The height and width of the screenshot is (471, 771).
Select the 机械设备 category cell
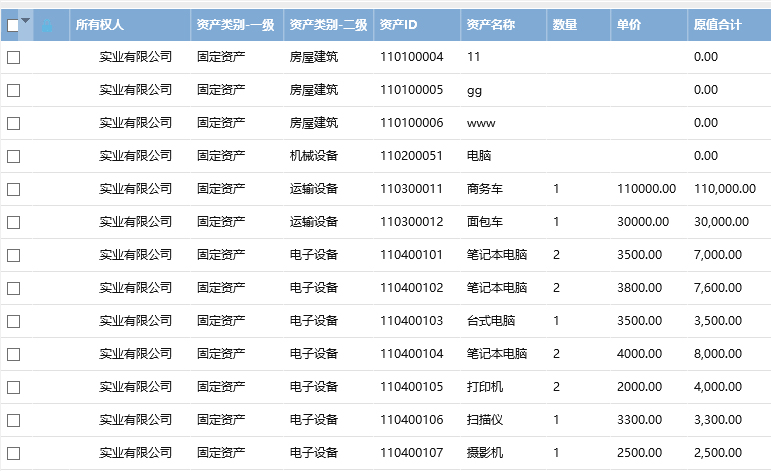tap(314, 156)
